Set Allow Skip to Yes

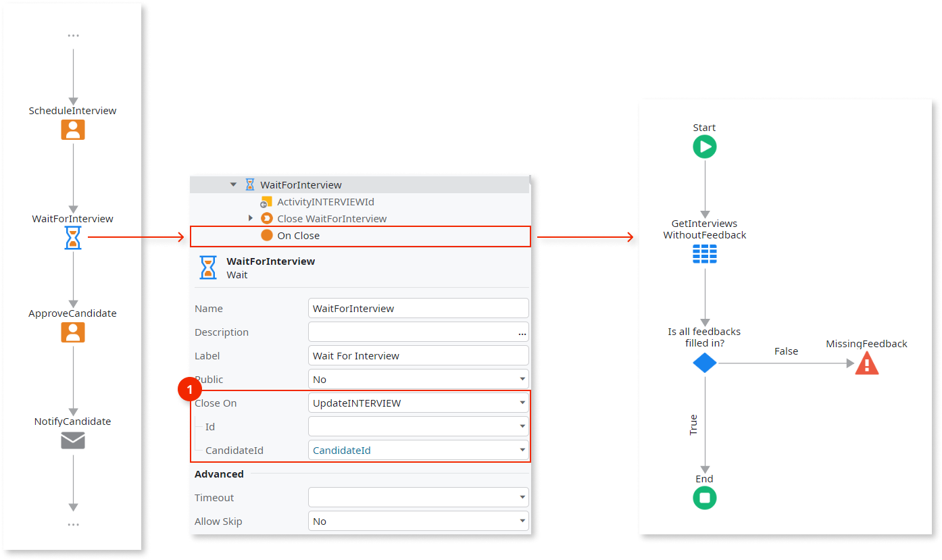click(522, 521)
